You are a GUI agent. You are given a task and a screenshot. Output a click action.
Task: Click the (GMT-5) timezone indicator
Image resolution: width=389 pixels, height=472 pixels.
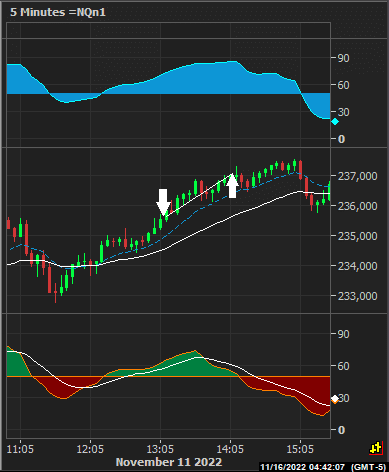[x=368, y=467]
